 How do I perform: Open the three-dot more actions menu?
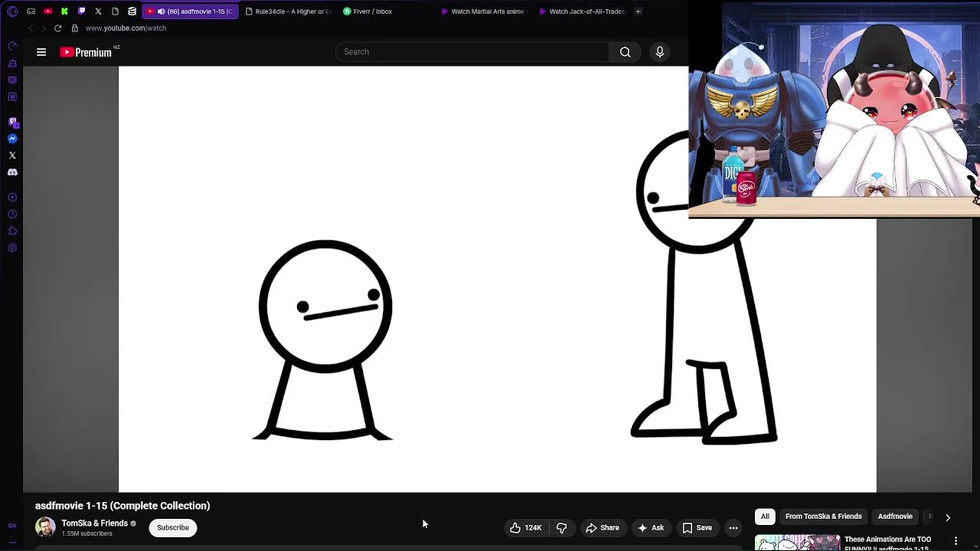click(733, 527)
